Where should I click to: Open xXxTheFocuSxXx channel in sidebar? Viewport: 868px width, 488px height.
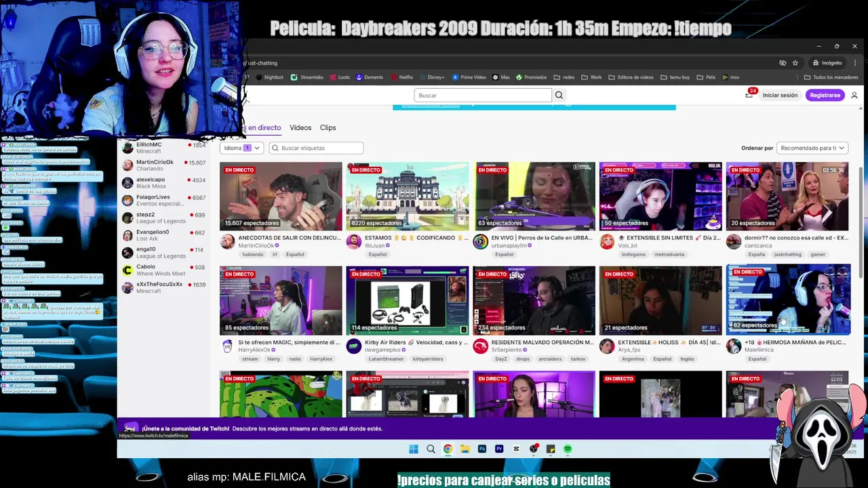tap(163, 287)
